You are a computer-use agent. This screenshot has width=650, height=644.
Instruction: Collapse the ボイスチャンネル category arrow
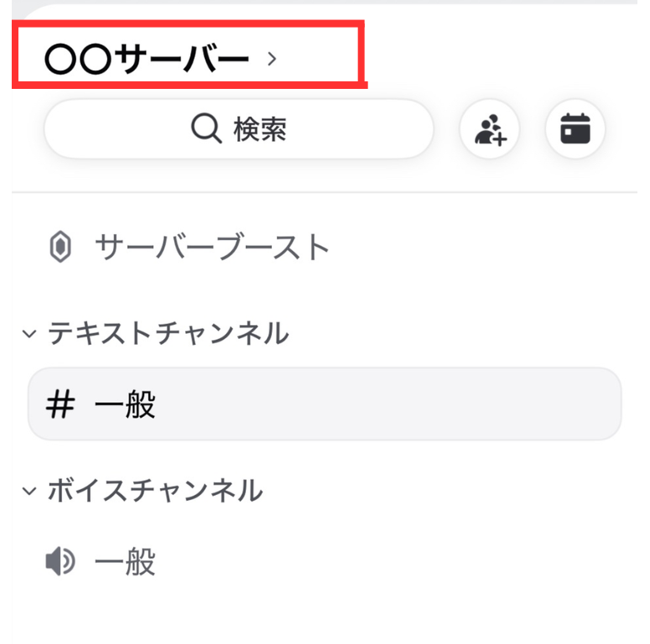[x=29, y=491]
